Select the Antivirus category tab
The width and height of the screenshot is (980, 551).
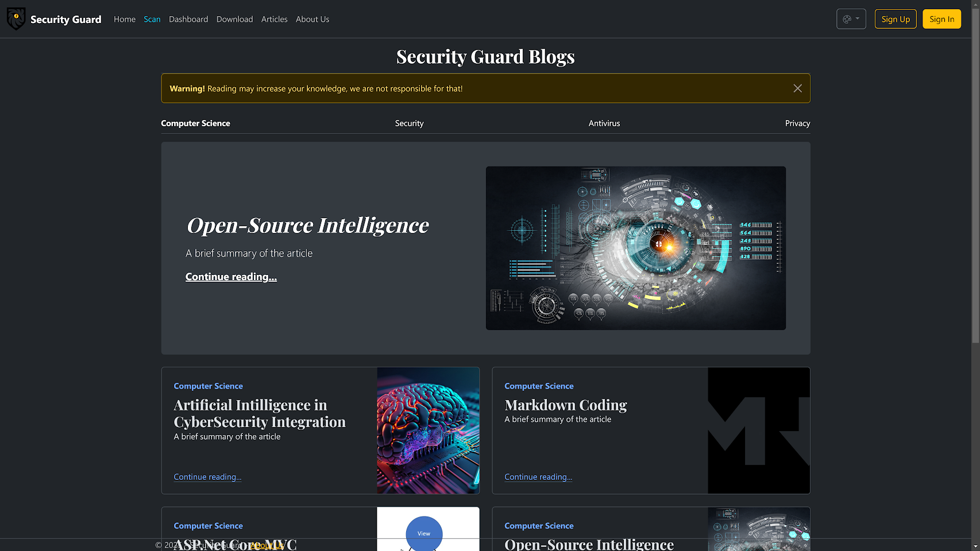(x=604, y=123)
